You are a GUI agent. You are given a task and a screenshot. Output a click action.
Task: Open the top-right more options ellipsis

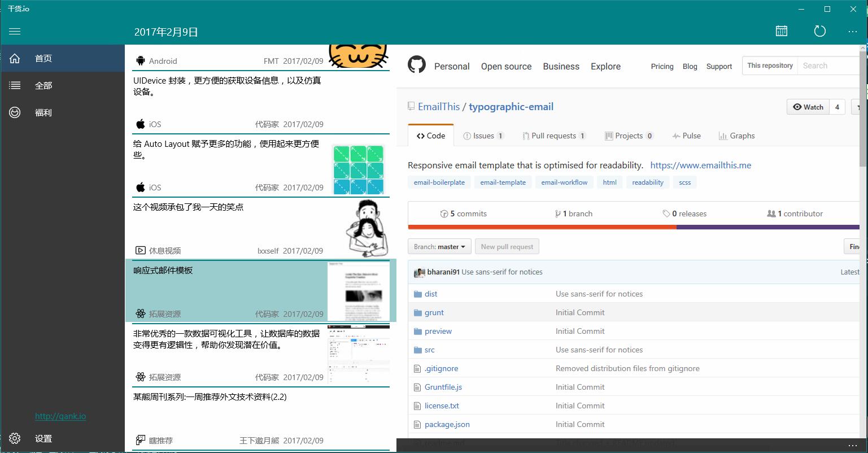[x=853, y=32]
